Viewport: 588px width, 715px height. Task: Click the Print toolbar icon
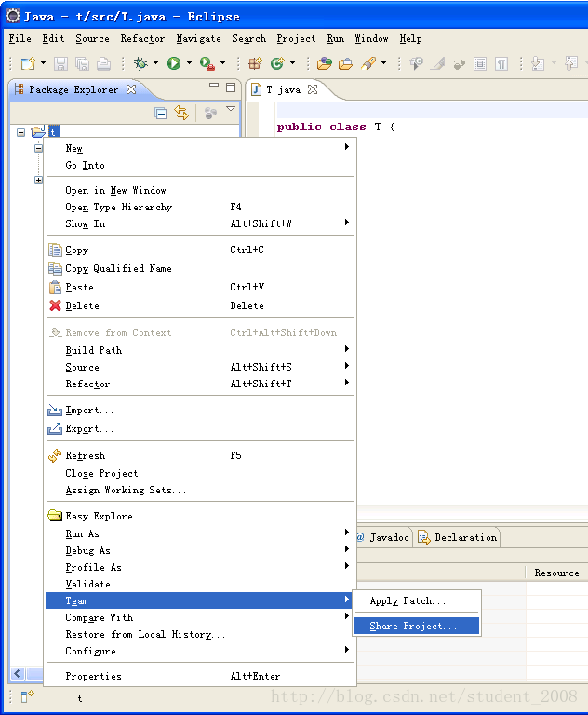click(x=103, y=63)
